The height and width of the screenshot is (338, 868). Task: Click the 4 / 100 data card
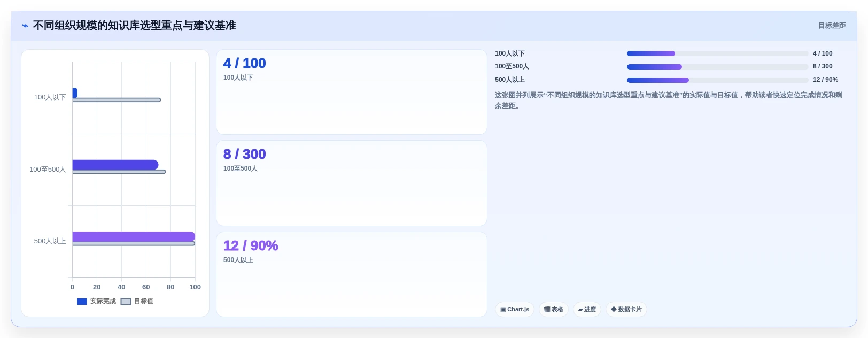(352, 92)
